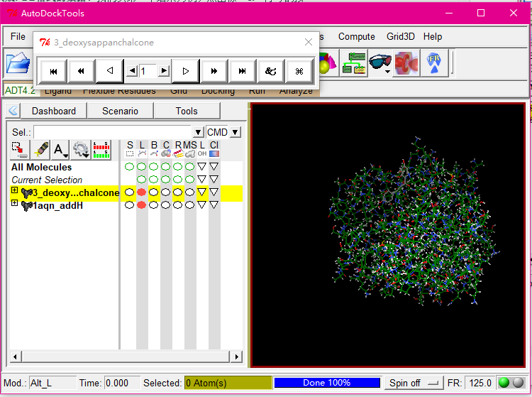The height and width of the screenshot is (397, 532).
Task: Open the Spin off dropdown
Action: coord(414,383)
